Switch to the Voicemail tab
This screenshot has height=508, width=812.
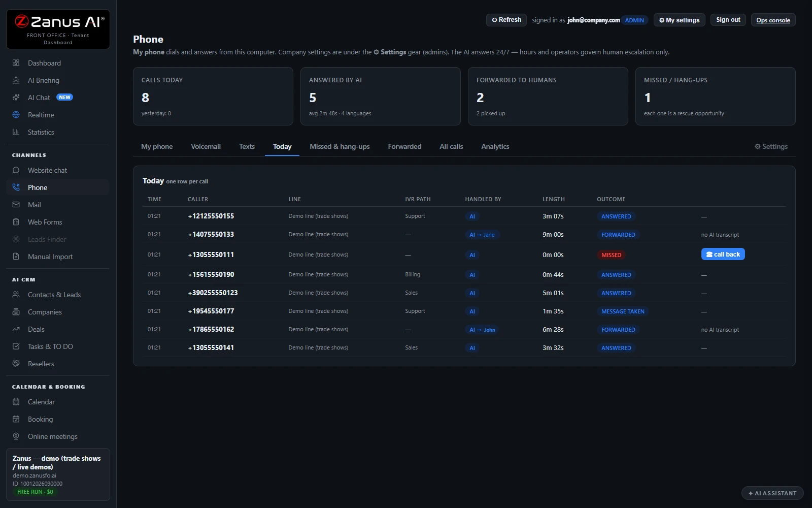(x=206, y=146)
